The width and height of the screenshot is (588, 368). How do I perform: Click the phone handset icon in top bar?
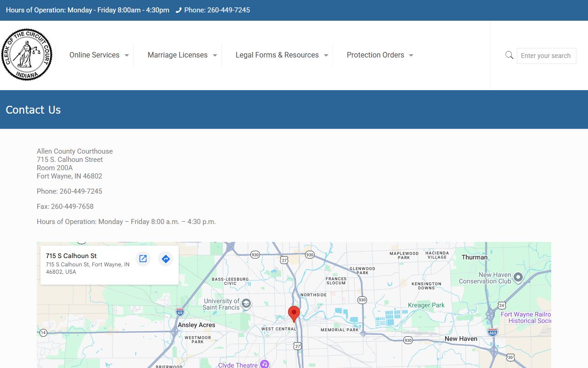tap(179, 10)
